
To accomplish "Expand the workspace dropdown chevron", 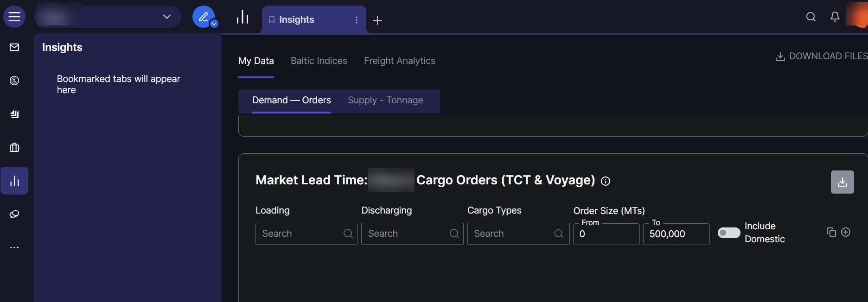I will coord(167,17).
